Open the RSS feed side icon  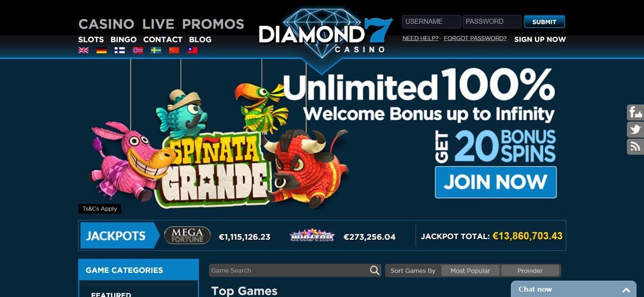tap(635, 147)
